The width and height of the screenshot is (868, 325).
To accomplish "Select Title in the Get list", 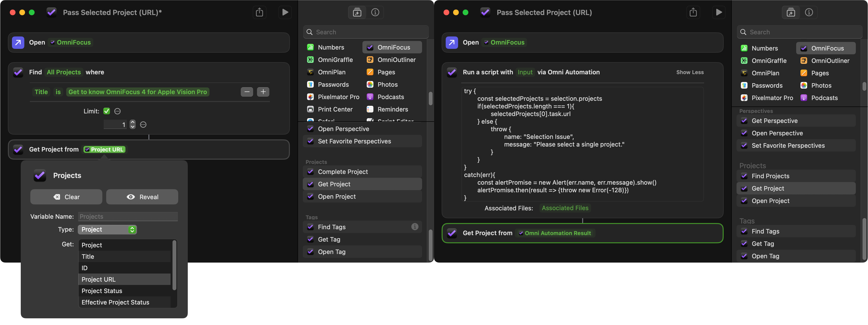I will point(125,257).
